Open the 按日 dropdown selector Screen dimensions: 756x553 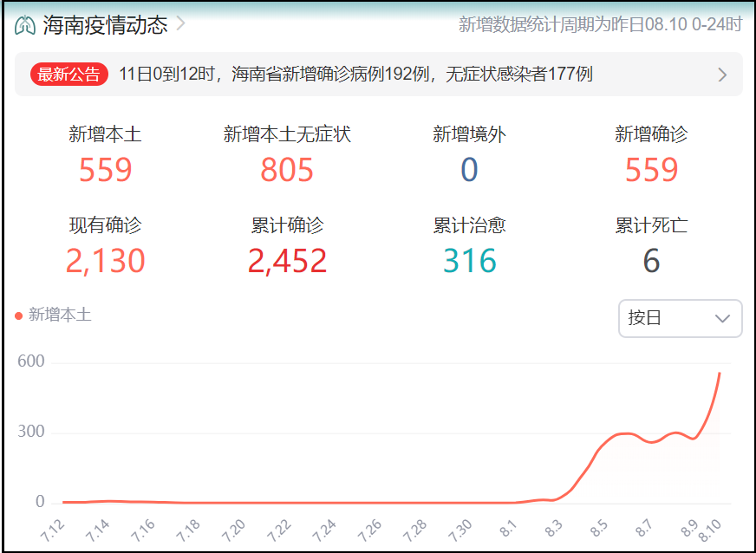[680, 318]
